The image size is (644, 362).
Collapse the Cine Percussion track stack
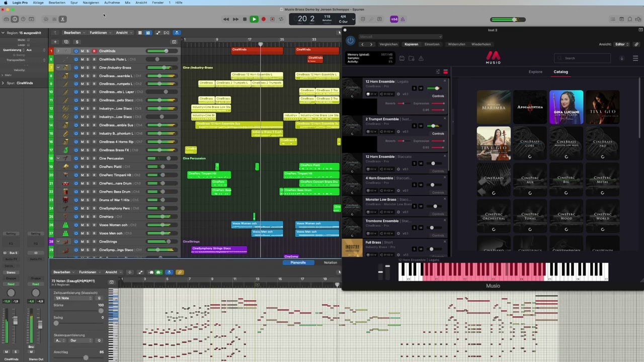[58, 158]
